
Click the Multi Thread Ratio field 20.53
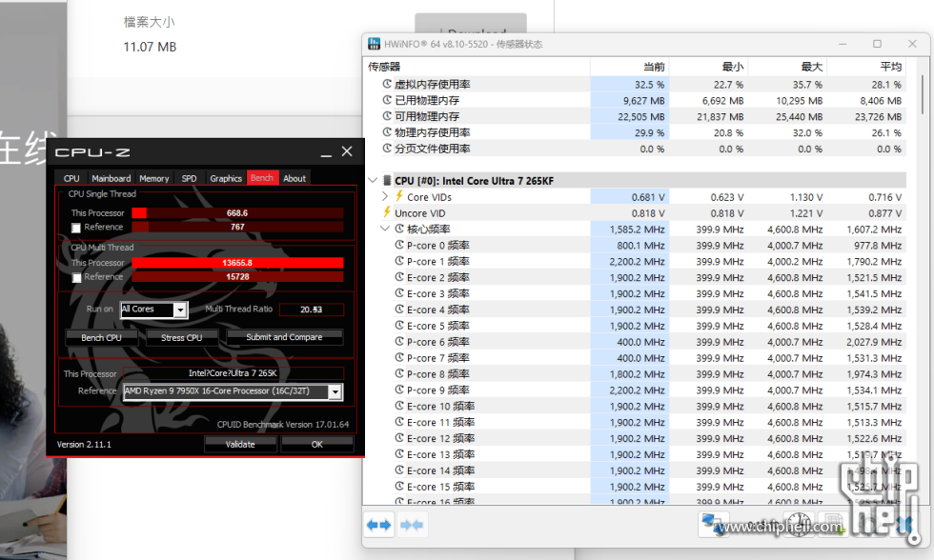(x=311, y=310)
